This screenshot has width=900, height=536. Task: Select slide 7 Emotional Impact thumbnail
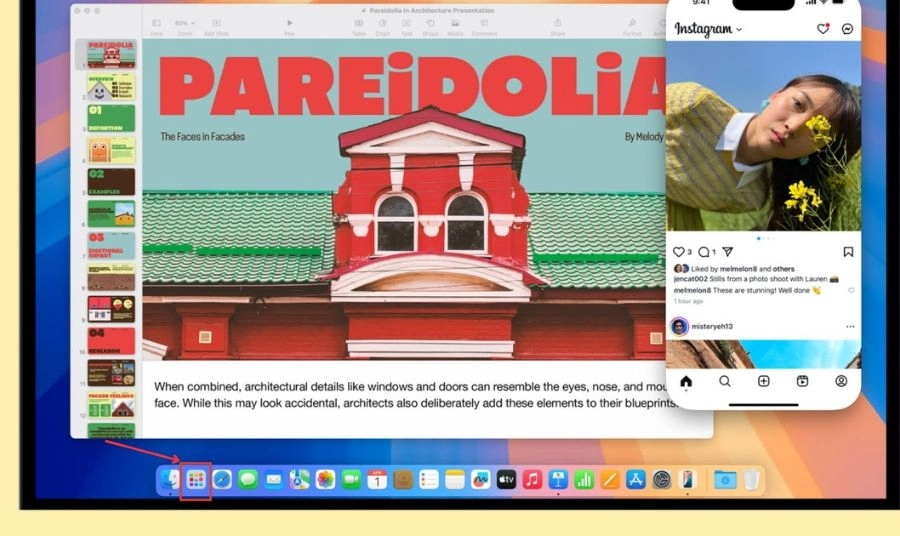(x=111, y=246)
